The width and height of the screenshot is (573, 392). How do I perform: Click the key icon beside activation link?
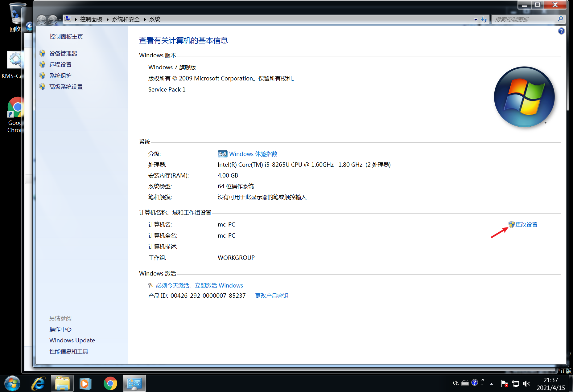tap(151, 285)
